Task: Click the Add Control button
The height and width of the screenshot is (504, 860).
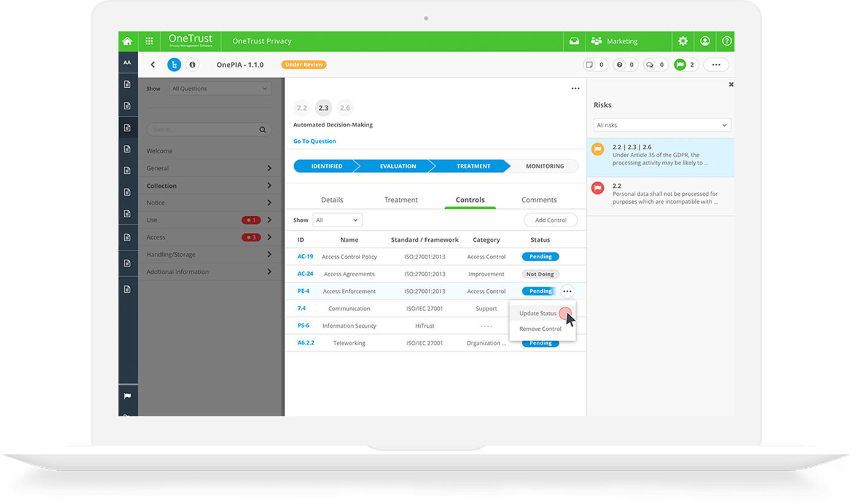Action: [550, 220]
